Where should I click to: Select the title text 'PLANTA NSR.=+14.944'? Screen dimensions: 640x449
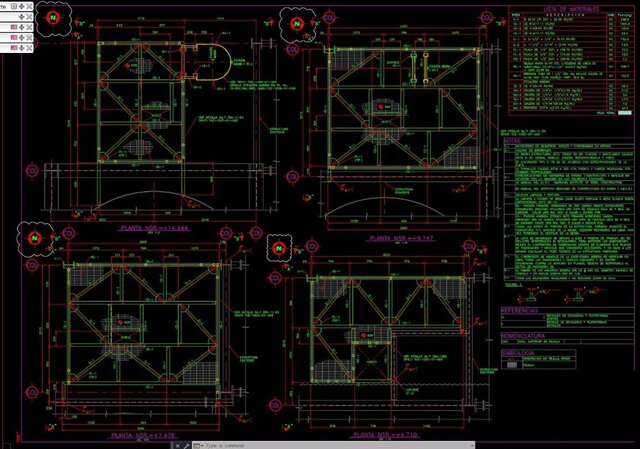click(154, 228)
